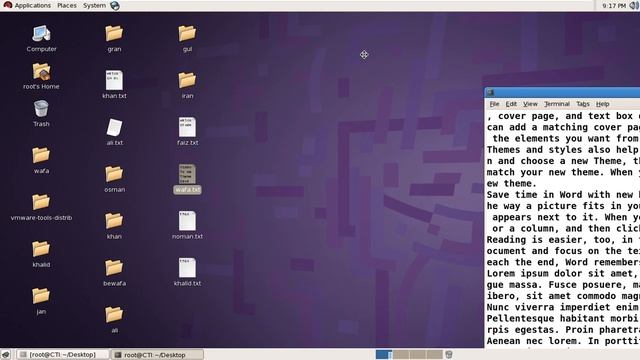Select the khan.txt file icon
This screenshot has width=640, height=360.
114,80
